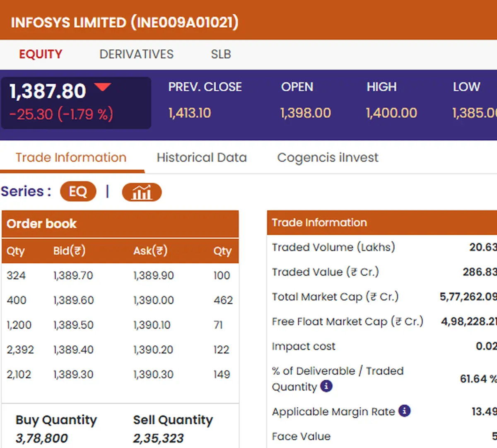Image resolution: width=497 pixels, height=448 pixels.
Task: Click the Total Market Cap (₹ Cr.) label
Action: tap(335, 297)
